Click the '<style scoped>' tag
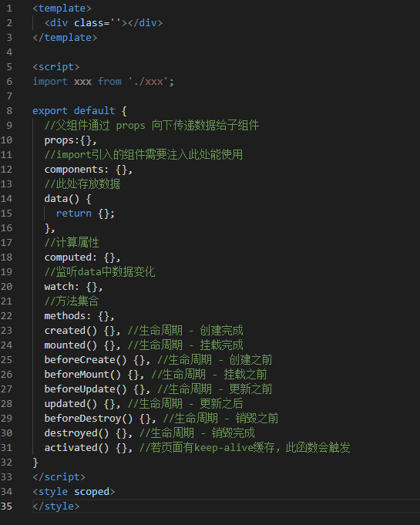This screenshot has height=525, width=420. tap(74, 492)
